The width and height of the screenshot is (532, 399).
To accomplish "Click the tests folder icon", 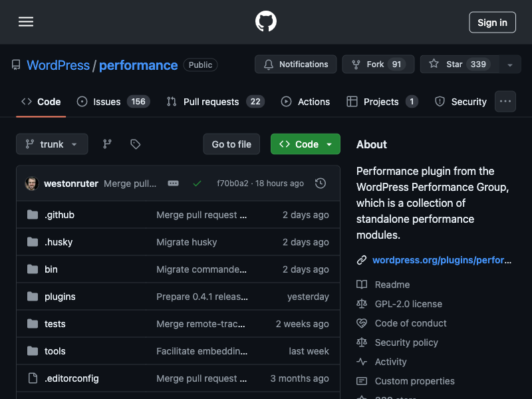I will click(33, 324).
